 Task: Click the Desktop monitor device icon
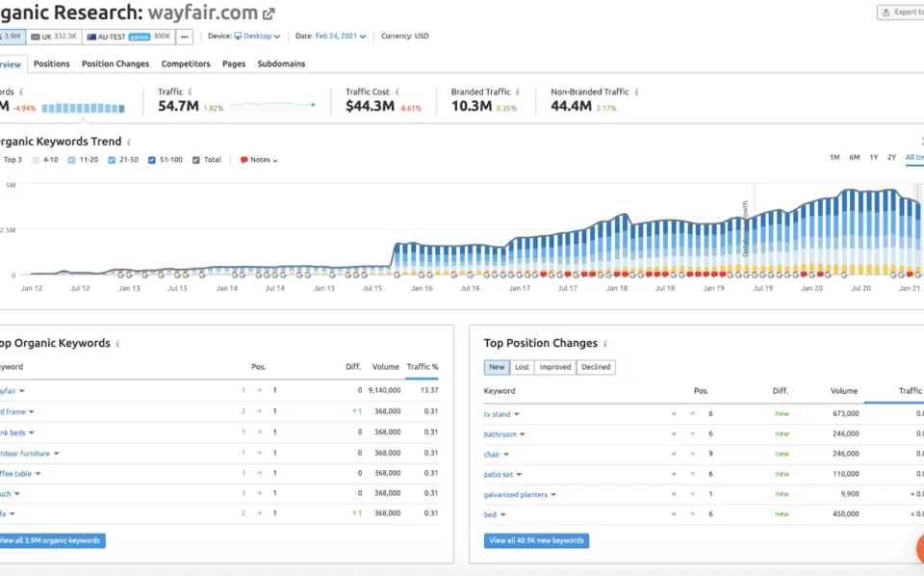click(x=238, y=36)
